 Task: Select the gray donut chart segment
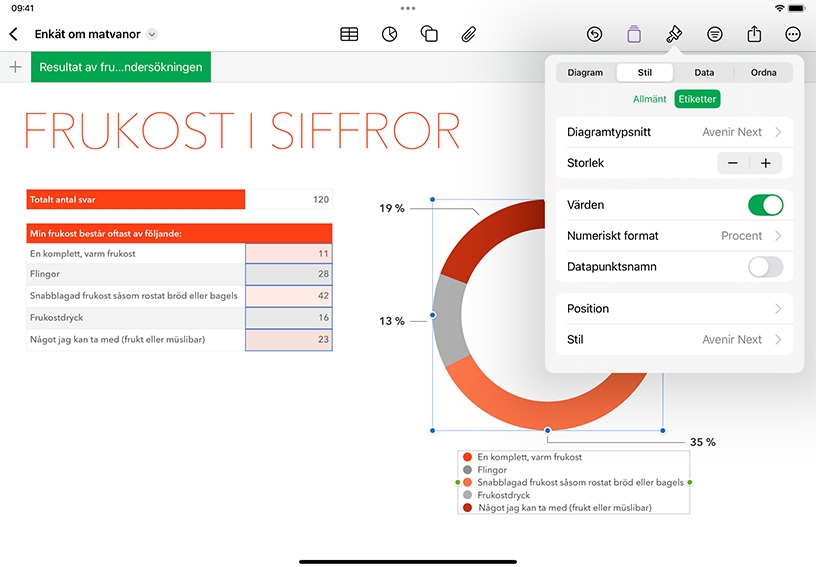(x=449, y=320)
